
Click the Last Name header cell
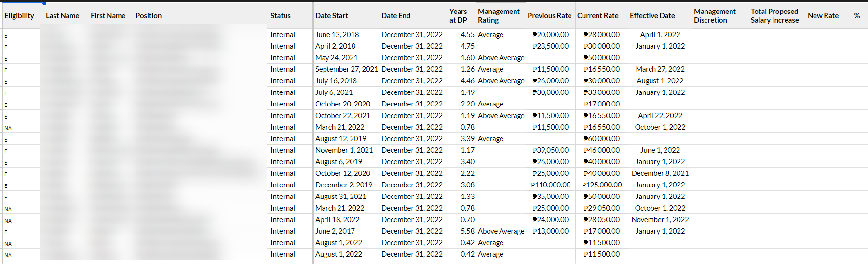point(62,16)
